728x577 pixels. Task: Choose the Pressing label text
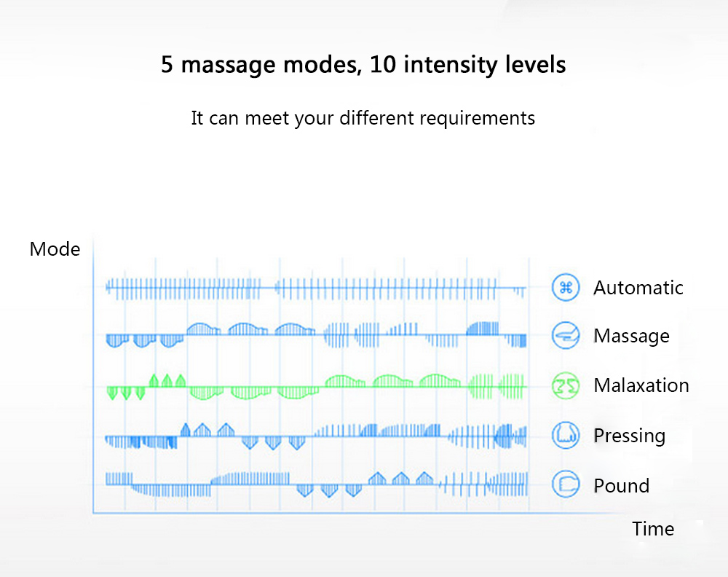pos(629,436)
